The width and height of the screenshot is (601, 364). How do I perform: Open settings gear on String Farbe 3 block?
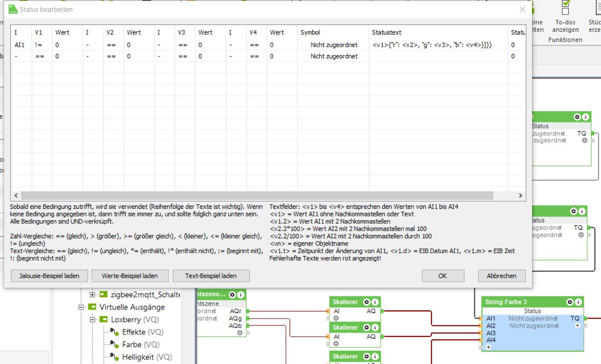coord(570,302)
